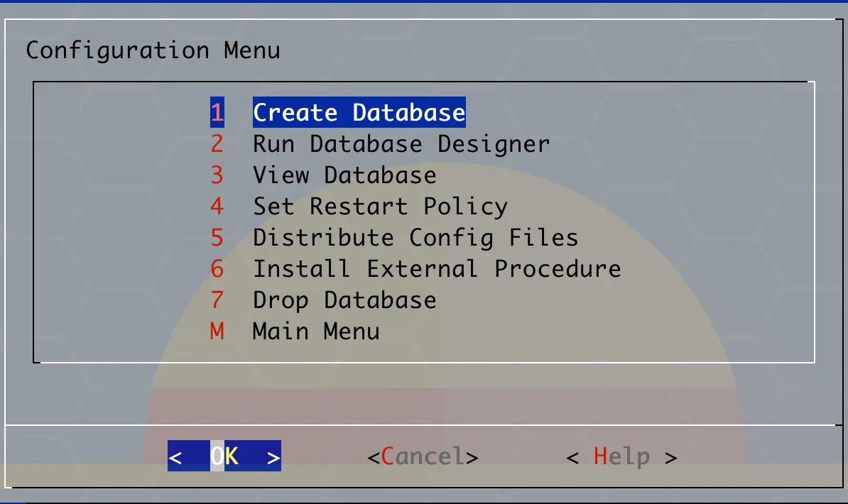Choose the Drop Database entry

(x=344, y=300)
